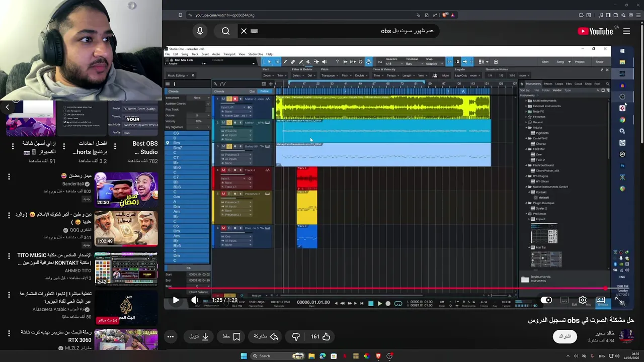Toggle Loop in Studio One transport
Image resolution: width=644 pixels, height=362 pixels.
point(398,303)
